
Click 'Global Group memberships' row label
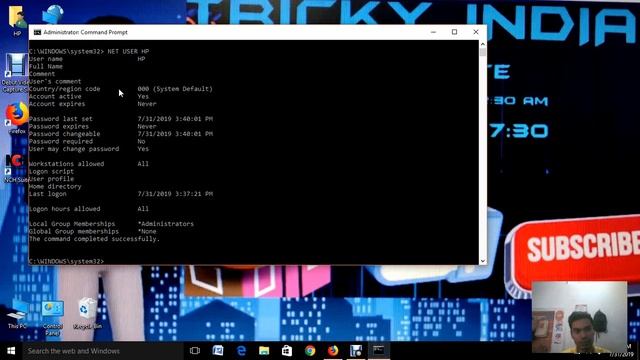tap(74, 231)
